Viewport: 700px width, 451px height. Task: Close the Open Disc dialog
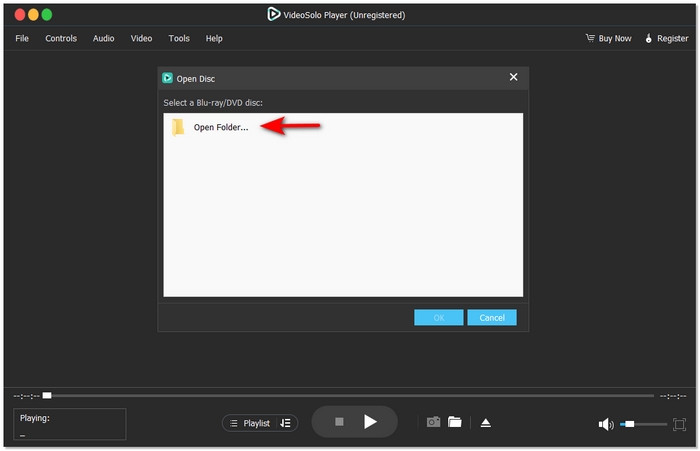pos(513,77)
